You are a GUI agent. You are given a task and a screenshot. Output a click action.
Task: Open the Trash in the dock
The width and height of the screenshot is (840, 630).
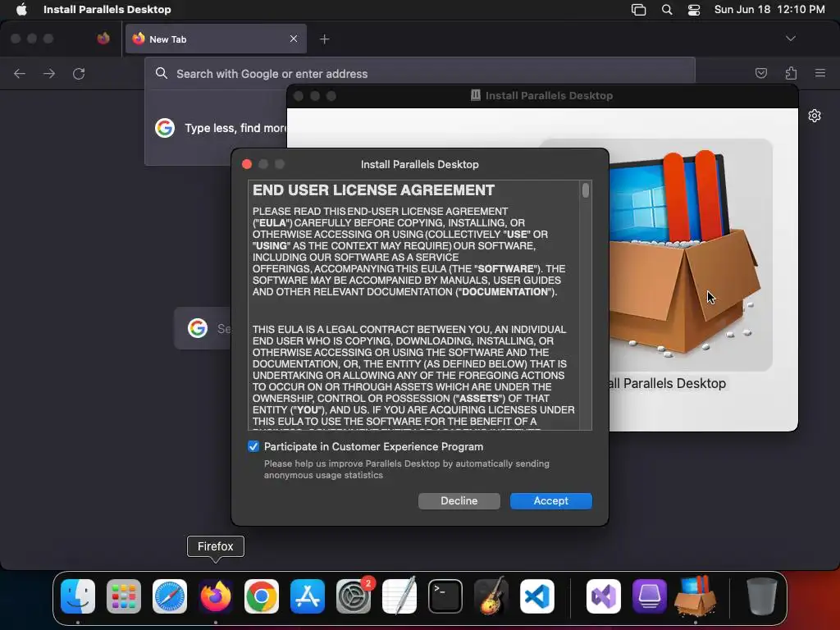tap(762, 596)
